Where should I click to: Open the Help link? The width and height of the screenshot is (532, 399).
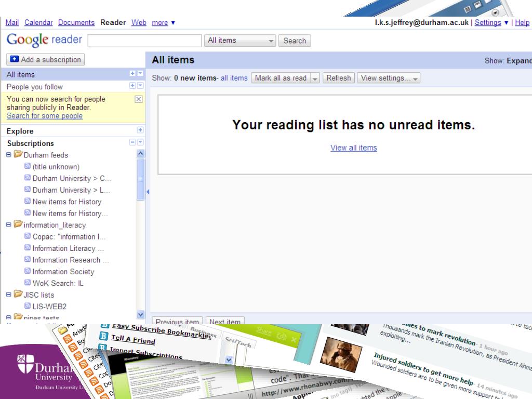[x=522, y=22]
